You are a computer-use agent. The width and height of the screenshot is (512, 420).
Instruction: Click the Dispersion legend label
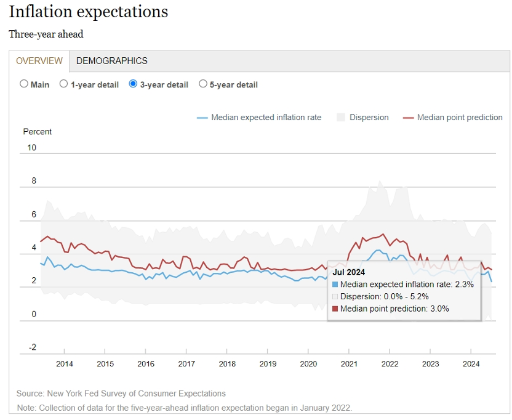369,118
